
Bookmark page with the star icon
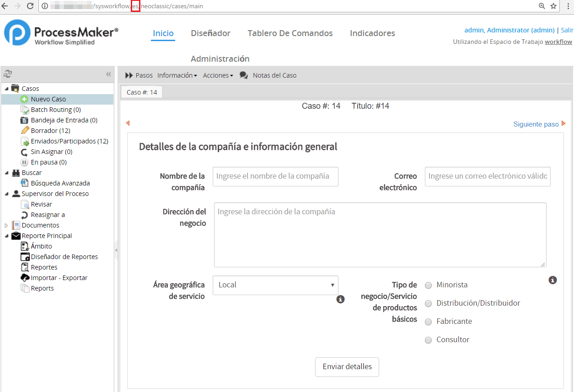tap(553, 6)
